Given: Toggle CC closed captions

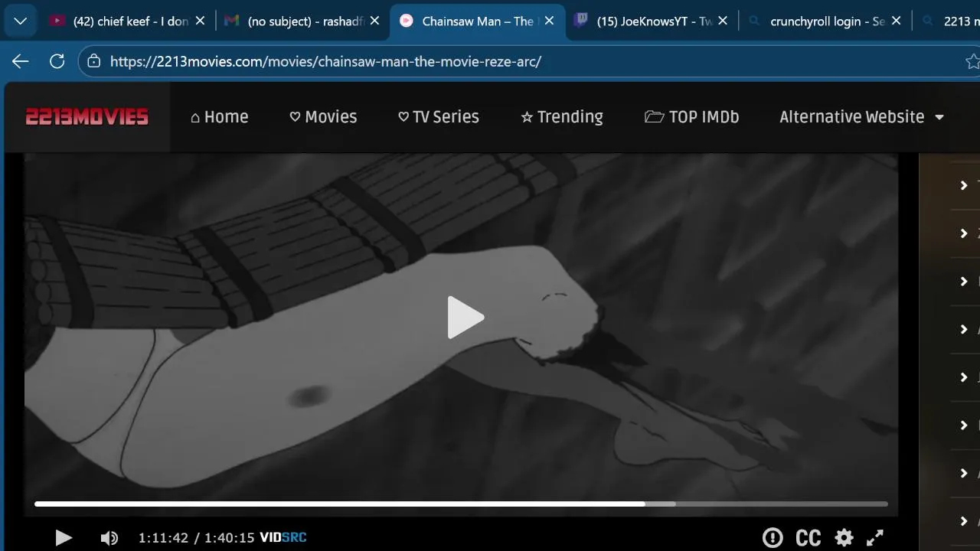Looking at the screenshot, I should pyautogui.click(x=808, y=538).
